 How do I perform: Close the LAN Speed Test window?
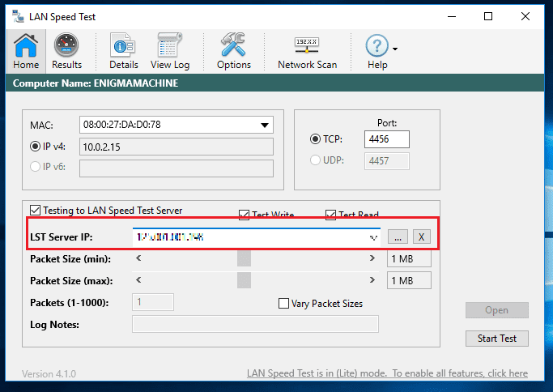click(x=525, y=16)
